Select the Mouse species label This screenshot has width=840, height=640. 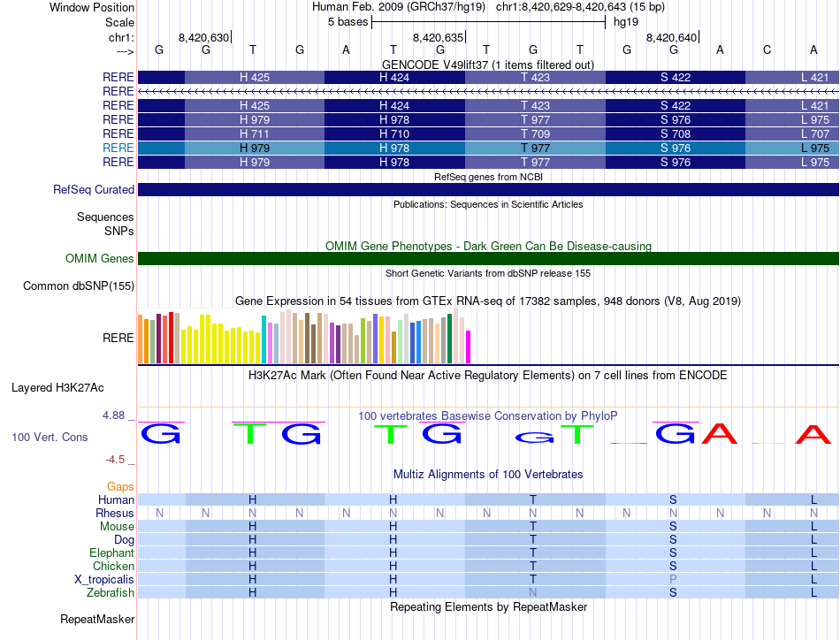[x=117, y=527]
